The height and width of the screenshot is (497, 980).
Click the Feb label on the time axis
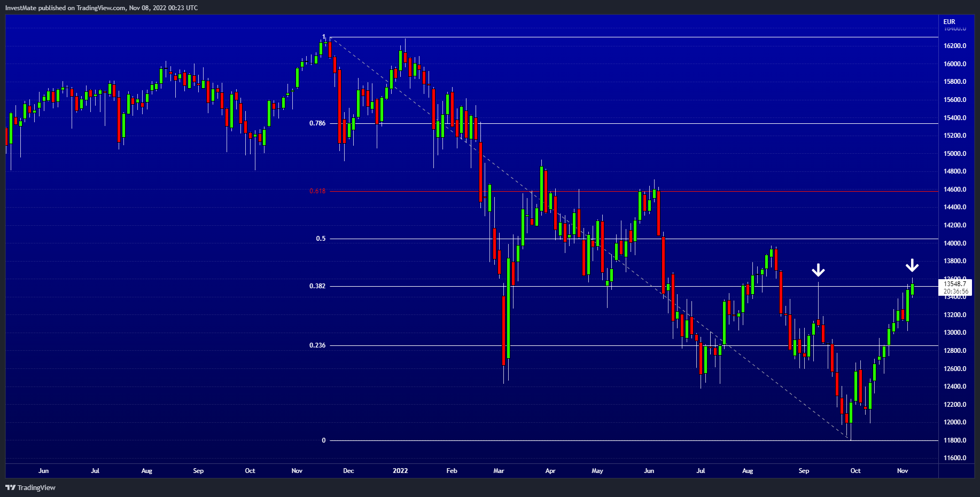452,471
